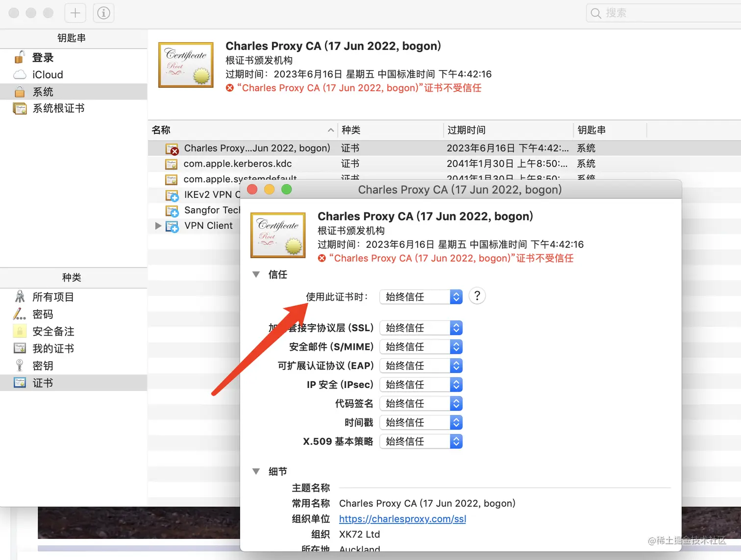The width and height of the screenshot is (741, 560).
Task: Click the info toolbar button
Action: coord(103,13)
